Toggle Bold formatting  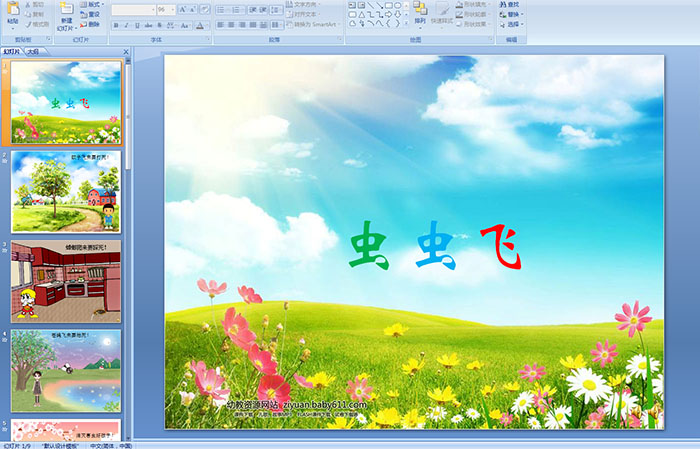click(x=116, y=25)
